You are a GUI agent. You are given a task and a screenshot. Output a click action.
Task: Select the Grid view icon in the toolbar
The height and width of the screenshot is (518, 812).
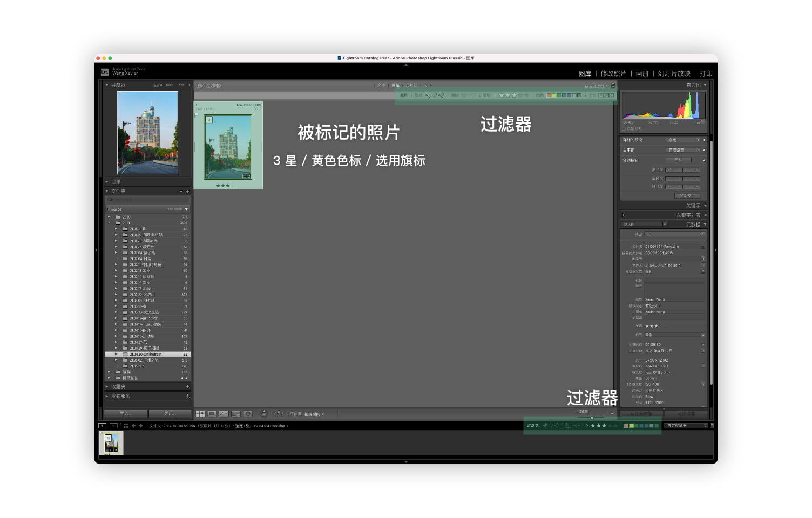pyautogui.click(x=200, y=414)
